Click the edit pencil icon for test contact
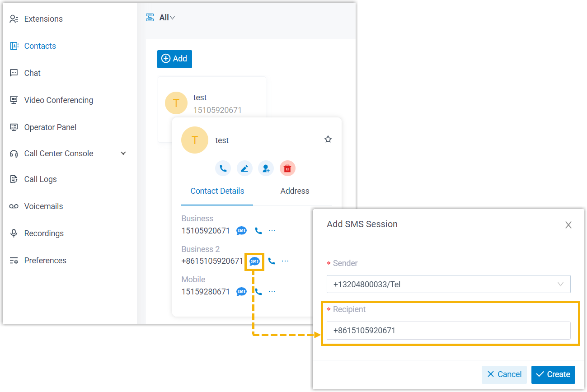Image resolution: width=587 pixels, height=392 pixels. click(x=244, y=168)
